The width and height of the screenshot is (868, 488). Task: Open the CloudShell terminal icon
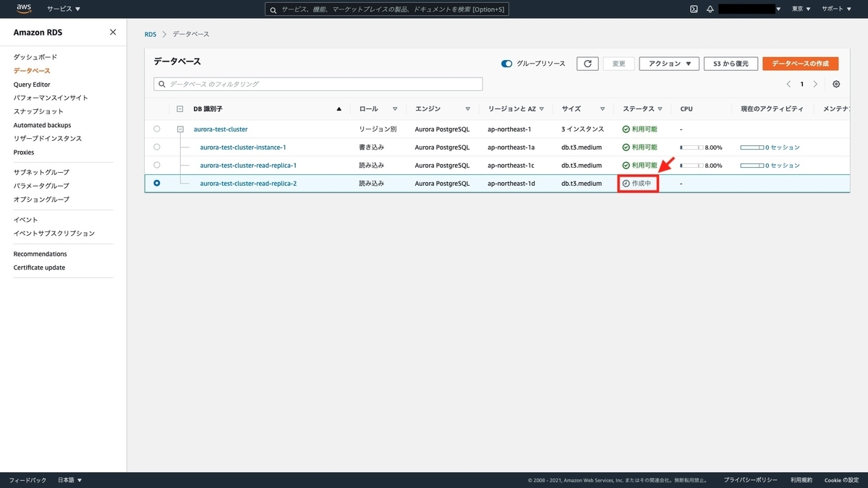click(x=694, y=9)
